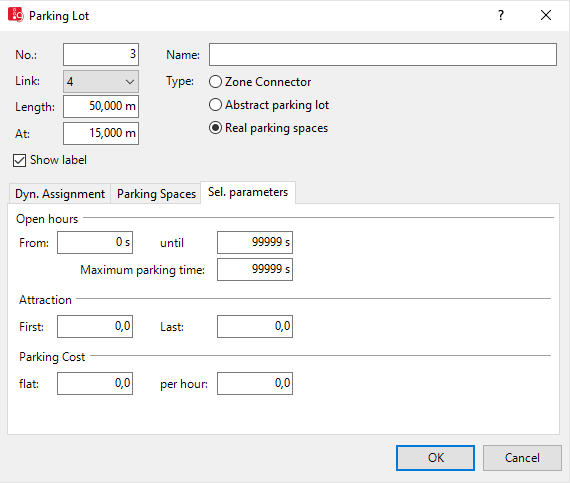The image size is (570, 483).
Task: Click into the Name text field
Action: pyautogui.click(x=383, y=55)
